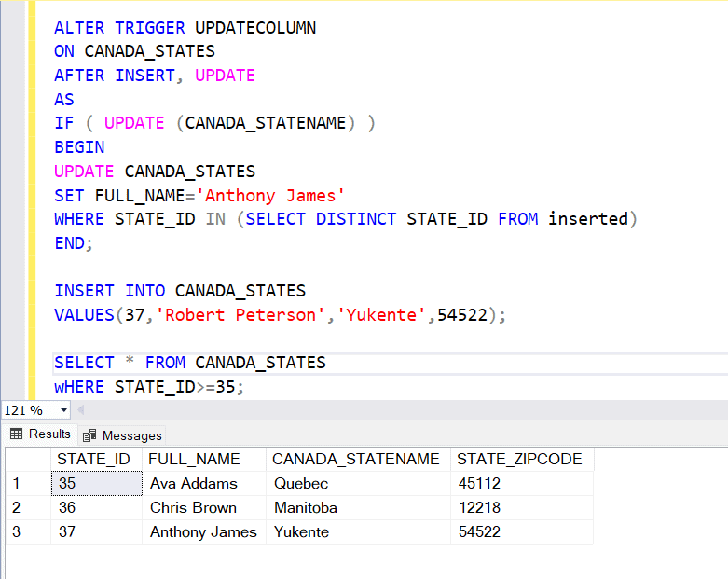Image resolution: width=728 pixels, height=579 pixels.
Task: Click the 'Anthony James' string in SET line
Action: pos(270,196)
